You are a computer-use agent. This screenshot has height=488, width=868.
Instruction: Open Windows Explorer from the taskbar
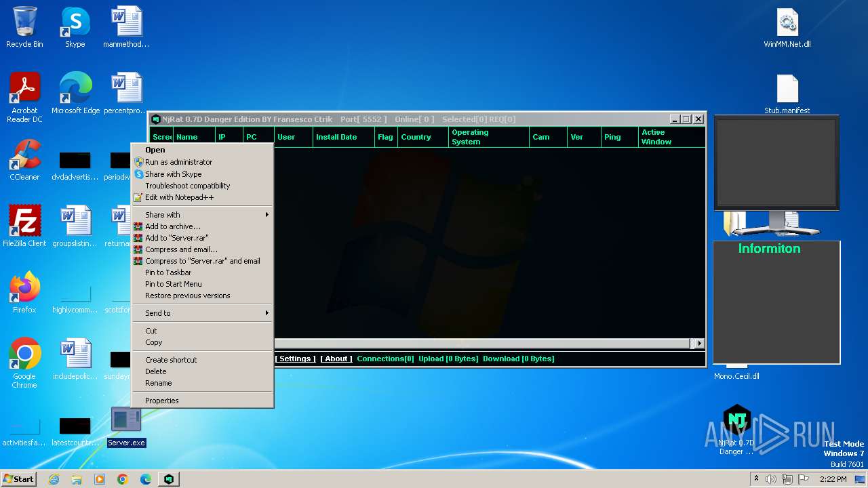coord(77,479)
